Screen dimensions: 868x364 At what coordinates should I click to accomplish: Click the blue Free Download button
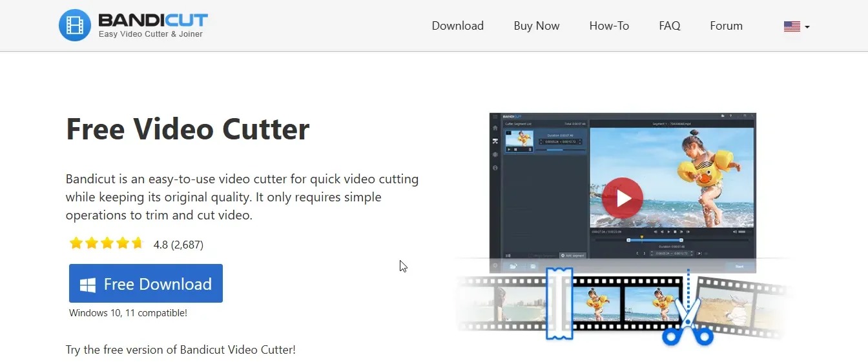[x=146, y=283]
